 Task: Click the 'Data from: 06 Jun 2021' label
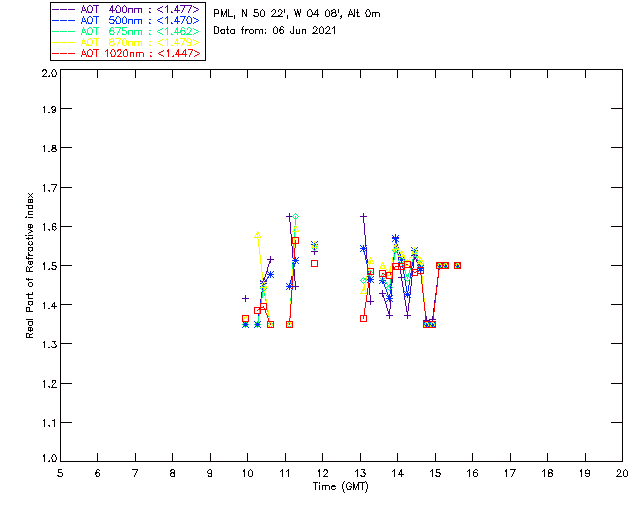pyautogui.click(x=275, y=30)
